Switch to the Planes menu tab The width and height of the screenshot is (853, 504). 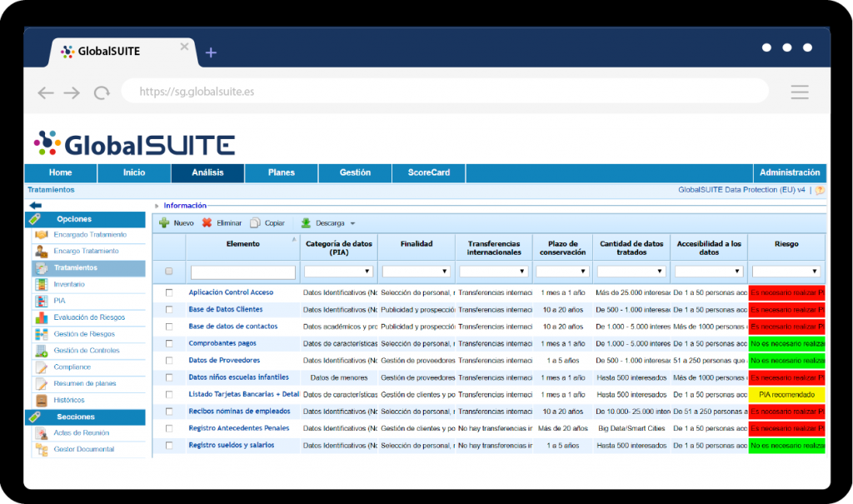pyautogui.click(x=281, y=173)
